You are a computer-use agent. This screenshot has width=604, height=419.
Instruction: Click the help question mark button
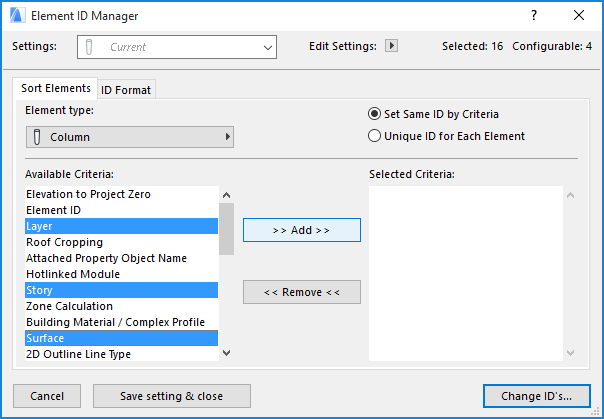[x=534, y=16]
